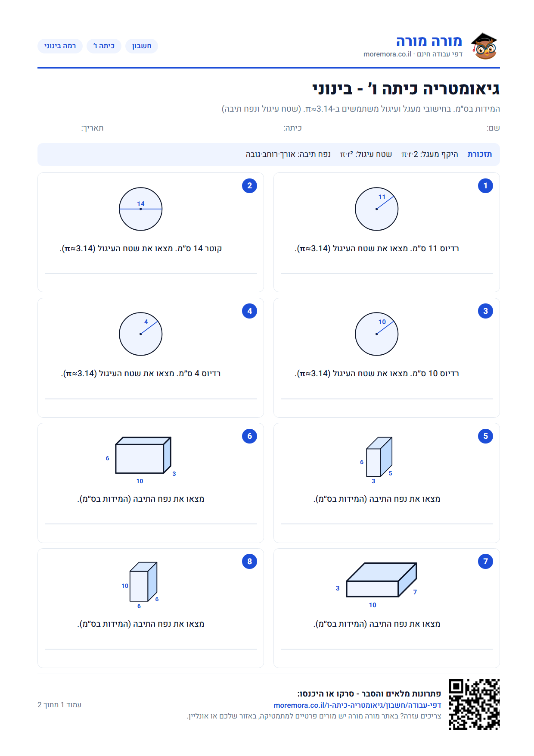Click the 'רמה בינוני' tag pill
Image resolution: width=534 pixels, height=756 pixels.
pyautogui.click(x=60, y=46)
